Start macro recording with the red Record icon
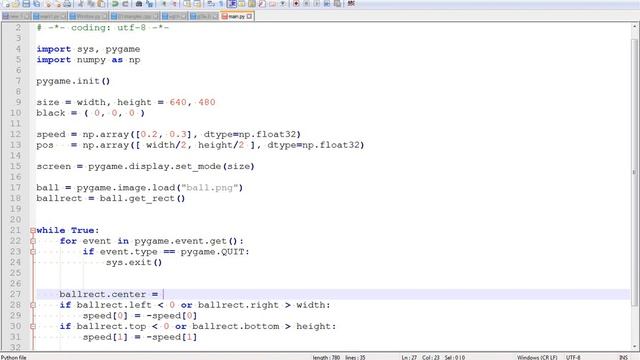640x360 pixels. click(x=296, y=4)
